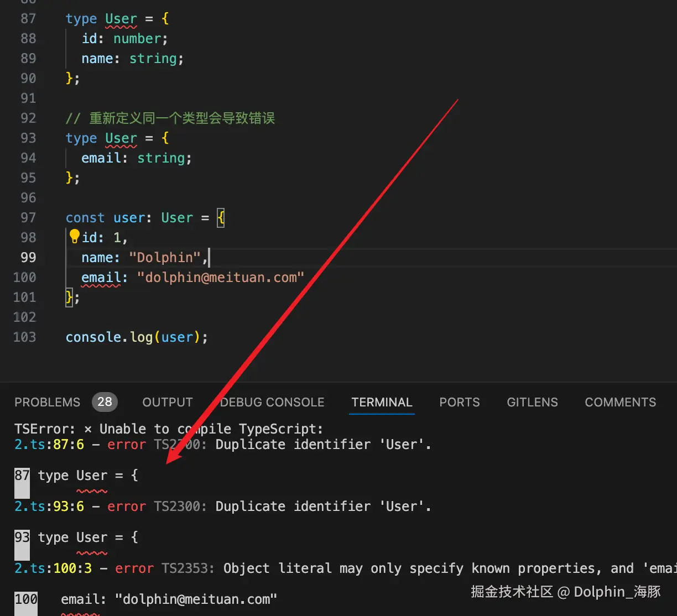
Task: Click the console.log(user); statement
Action: click(137, 337)
